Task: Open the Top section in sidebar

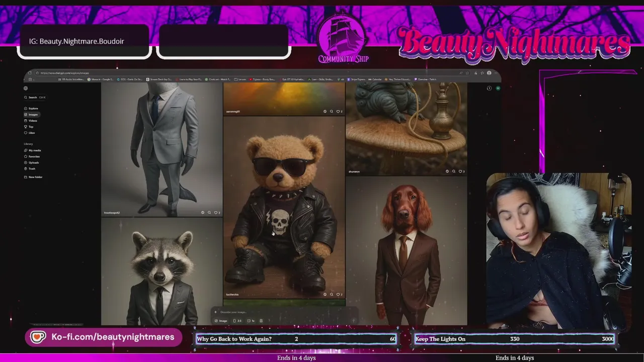Action: click(29, 127)
